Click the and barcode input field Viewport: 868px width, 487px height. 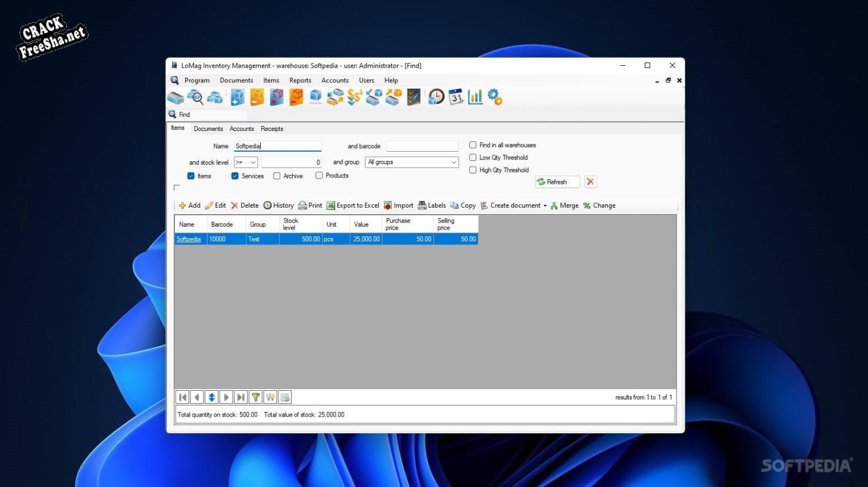(422, 147)
